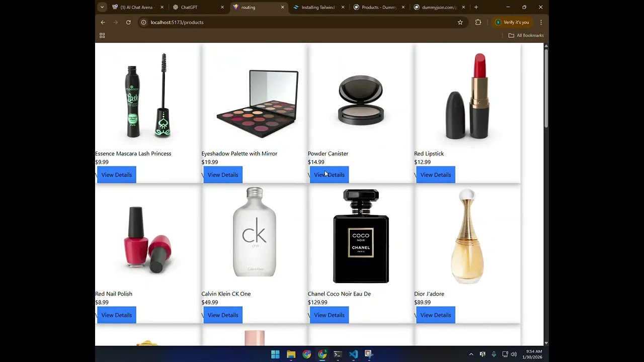Open the terminal app in taskbar

[338, 354]
